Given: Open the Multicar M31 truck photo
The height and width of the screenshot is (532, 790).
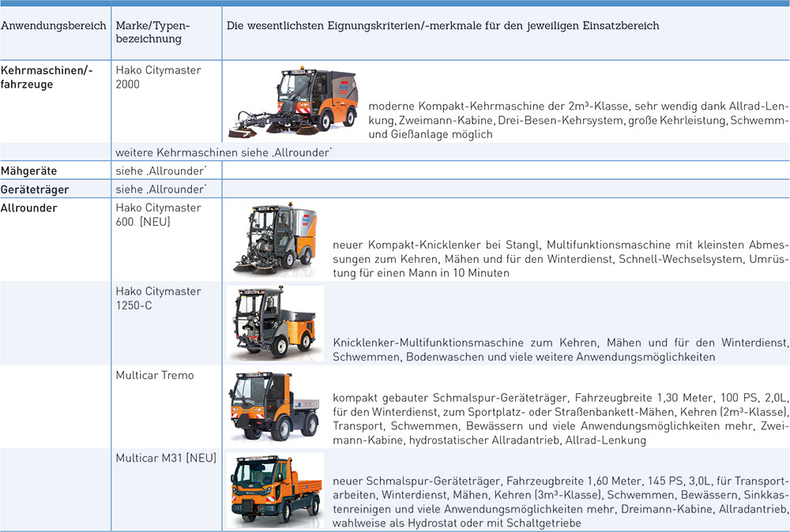Looking at the screenshot, I should pyautogui.click(x=275, y=490).
